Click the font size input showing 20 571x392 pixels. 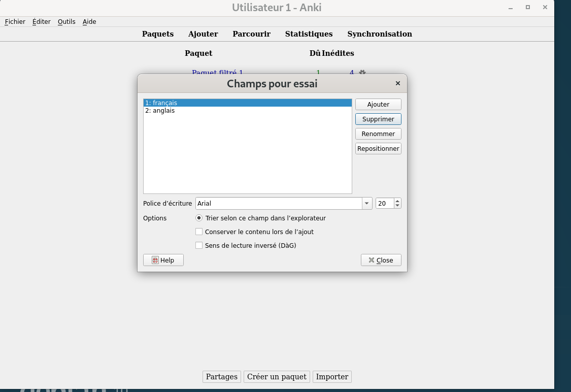[384, 203]
